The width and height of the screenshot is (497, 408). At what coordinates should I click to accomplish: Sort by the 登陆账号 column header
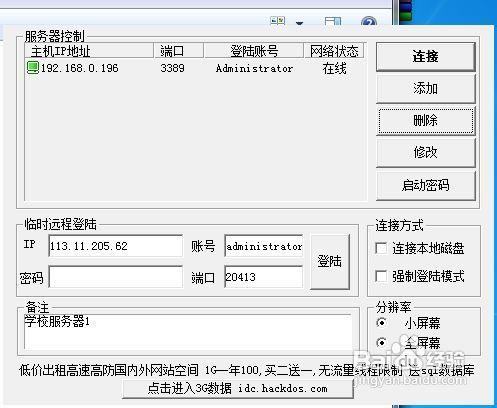pyautogui.click(x=254, y=51)
